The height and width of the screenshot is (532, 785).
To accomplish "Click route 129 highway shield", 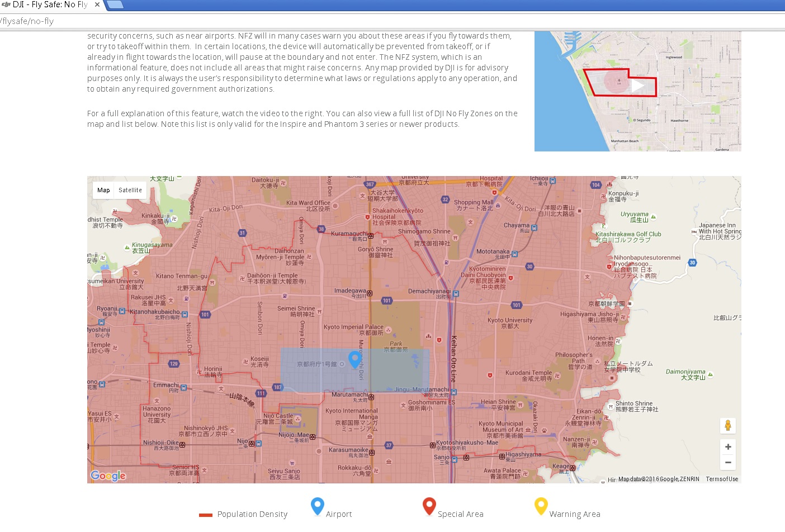I will 174,364.
